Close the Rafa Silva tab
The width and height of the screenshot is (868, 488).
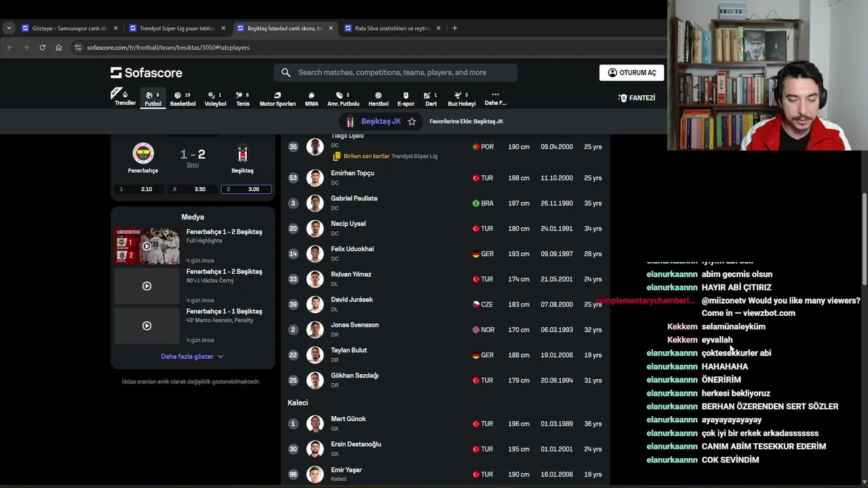point(438,28)
